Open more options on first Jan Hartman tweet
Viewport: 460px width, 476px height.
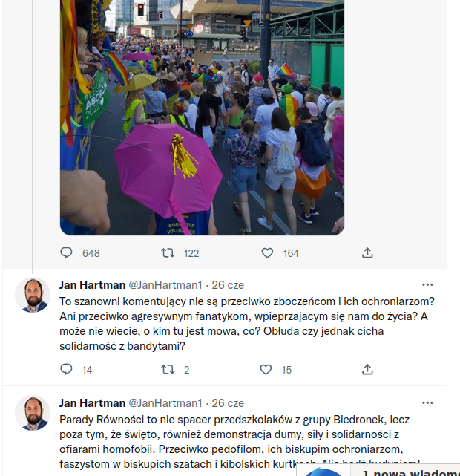tap(427, 284)
